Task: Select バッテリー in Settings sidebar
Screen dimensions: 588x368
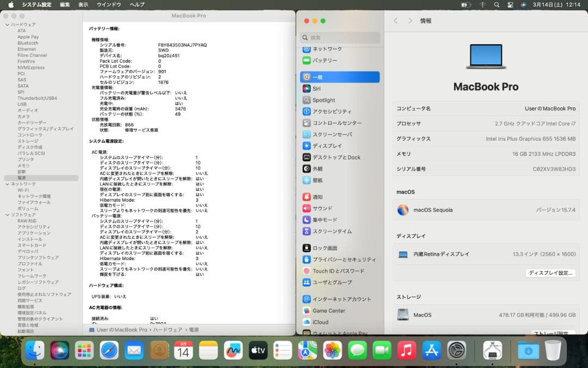Action: 340,60
